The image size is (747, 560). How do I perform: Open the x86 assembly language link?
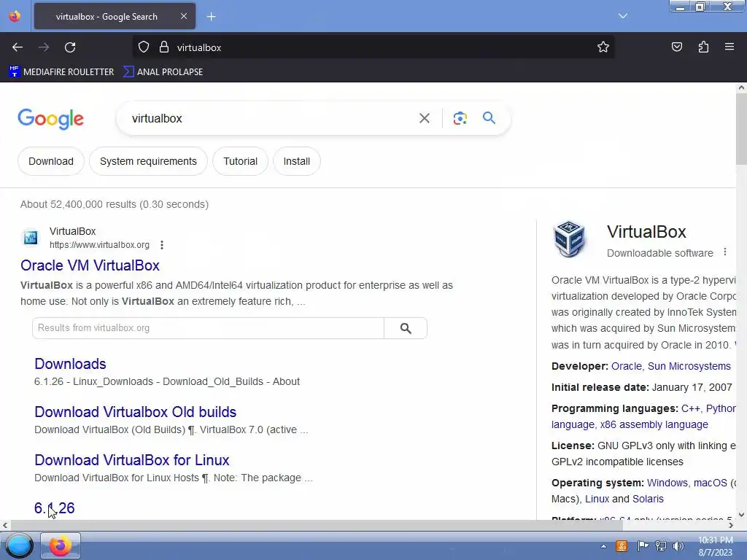click(654, 424)
